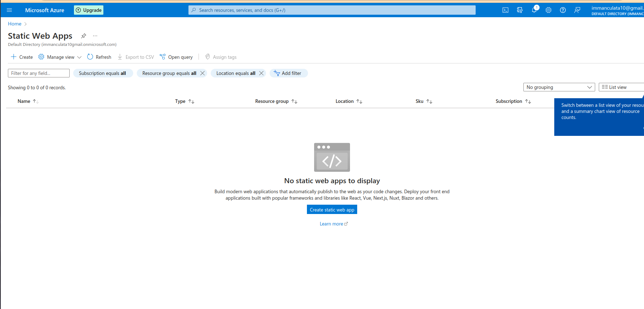Edit the Location equals all filter pill
This screenshot has height=309, width=644.
pyautogui.click(x=236, y=73)
